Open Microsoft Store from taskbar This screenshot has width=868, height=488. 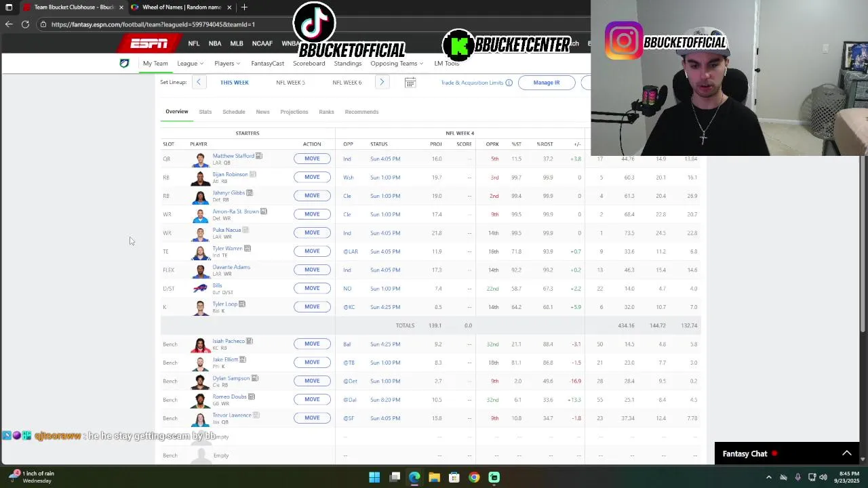click(x=454, y=477)
